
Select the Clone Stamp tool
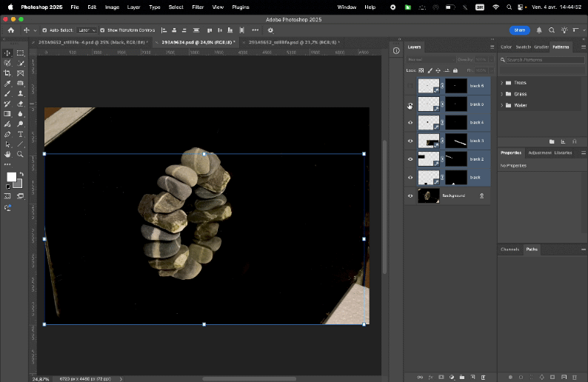(20, 94)
